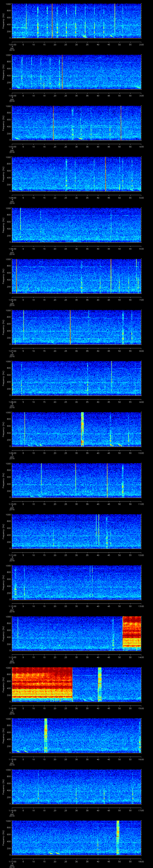This screenshot has width=153, height=868.
Task: Click the '13:00' end time label
Action: (141, 606)
